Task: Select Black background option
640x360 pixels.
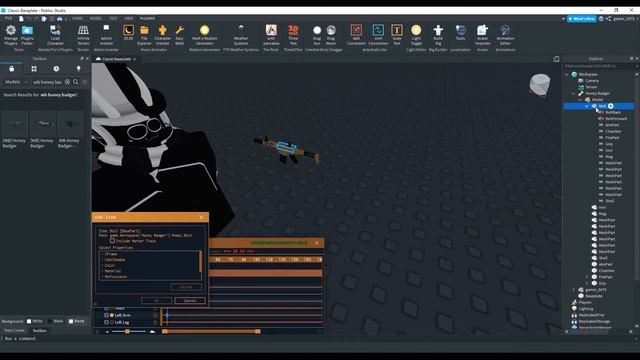Action: [56, 321]
